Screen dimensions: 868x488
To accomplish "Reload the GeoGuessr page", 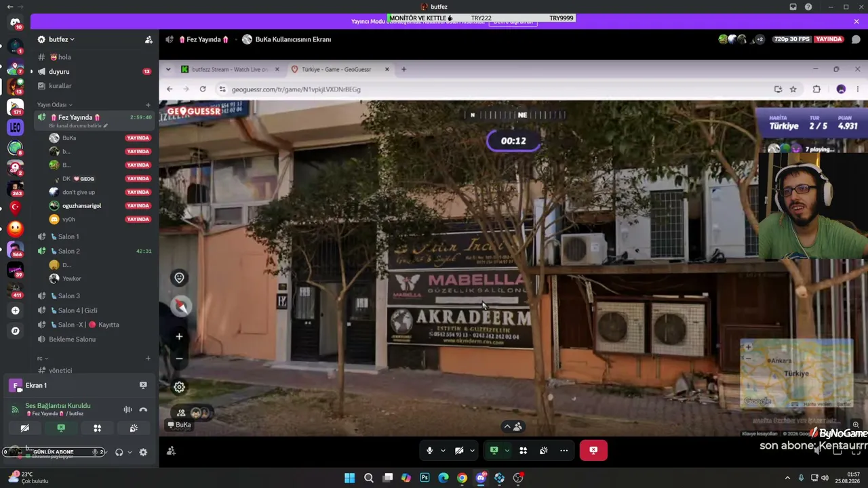I will pyautogui.click(x=203, y=89).
